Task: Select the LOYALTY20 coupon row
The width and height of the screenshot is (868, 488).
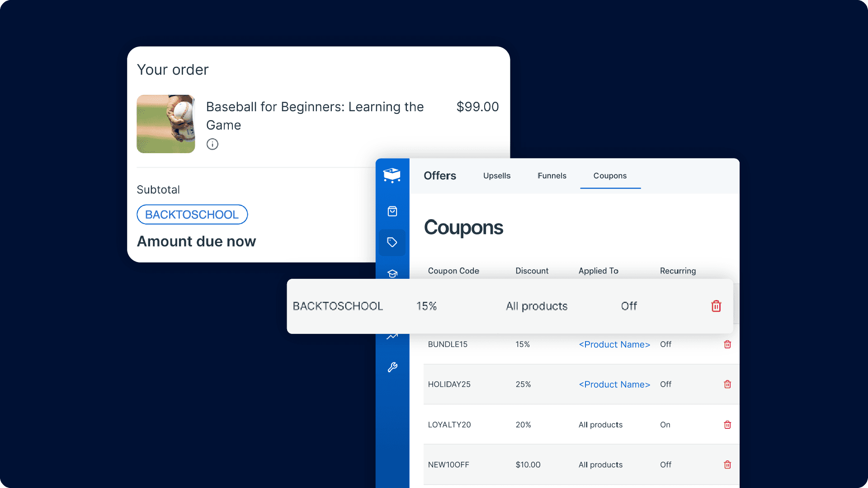Action: pyautogui.click(x=449, y=425)
